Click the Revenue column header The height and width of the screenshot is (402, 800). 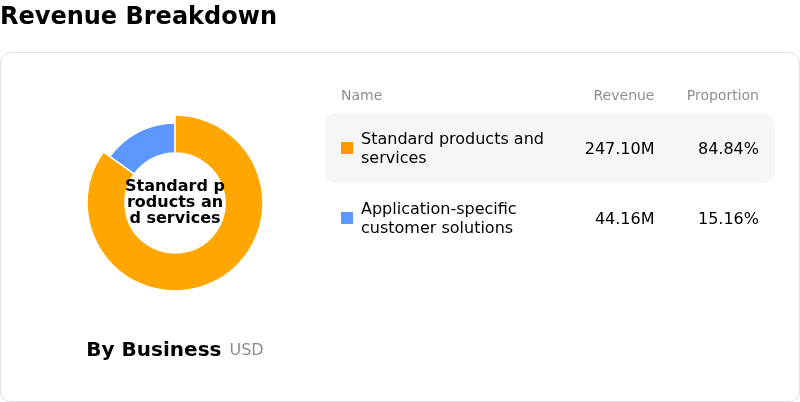pos(623,95)
